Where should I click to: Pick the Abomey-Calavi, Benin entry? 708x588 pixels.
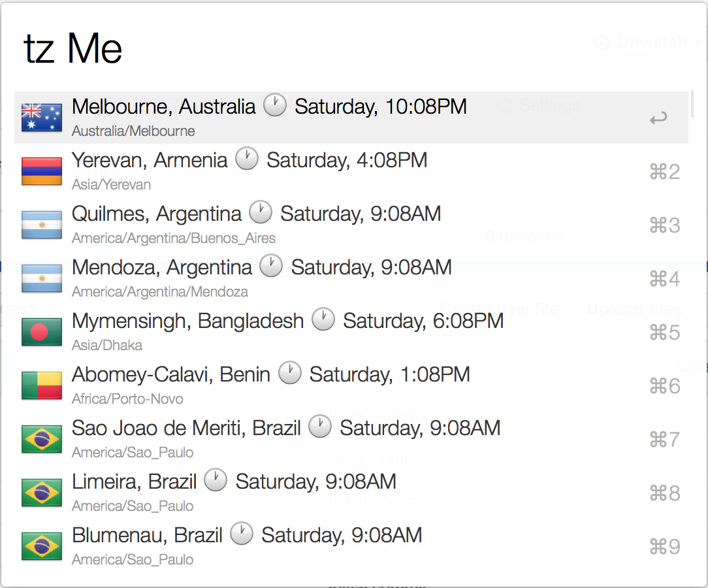351,385
